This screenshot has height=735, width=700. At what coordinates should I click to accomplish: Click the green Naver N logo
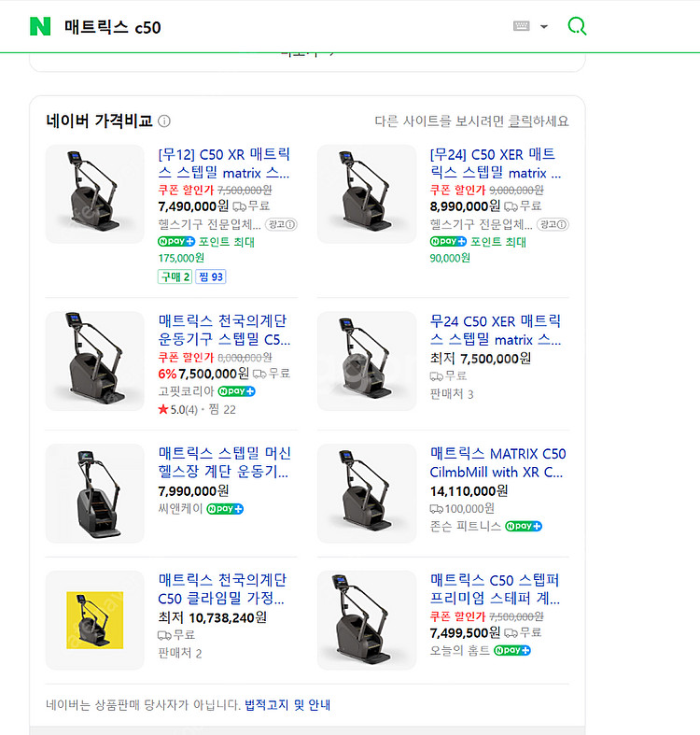40,26
